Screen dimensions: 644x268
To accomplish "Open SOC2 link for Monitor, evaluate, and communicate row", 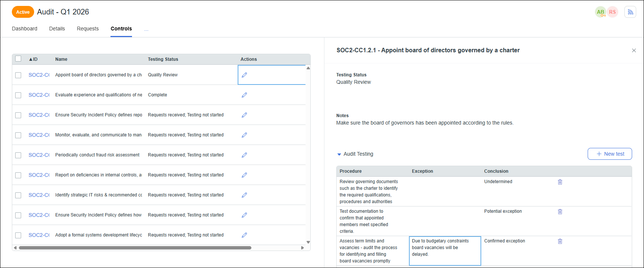I will pyautogui.click(x=39, y=135).
